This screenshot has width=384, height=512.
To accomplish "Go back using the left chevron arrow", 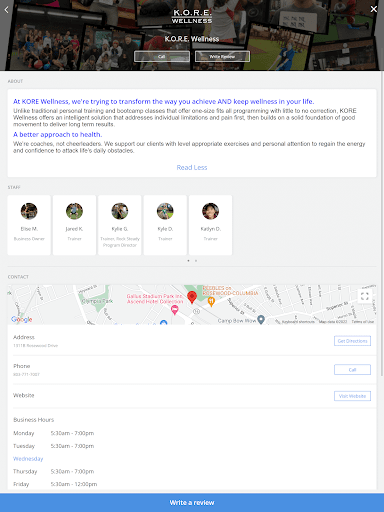I will pyautogui.click(x=6, y=10).
